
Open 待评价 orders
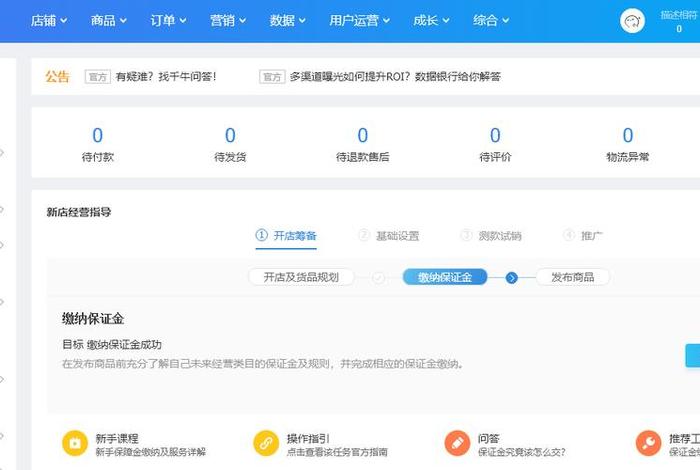coord(495,144)
